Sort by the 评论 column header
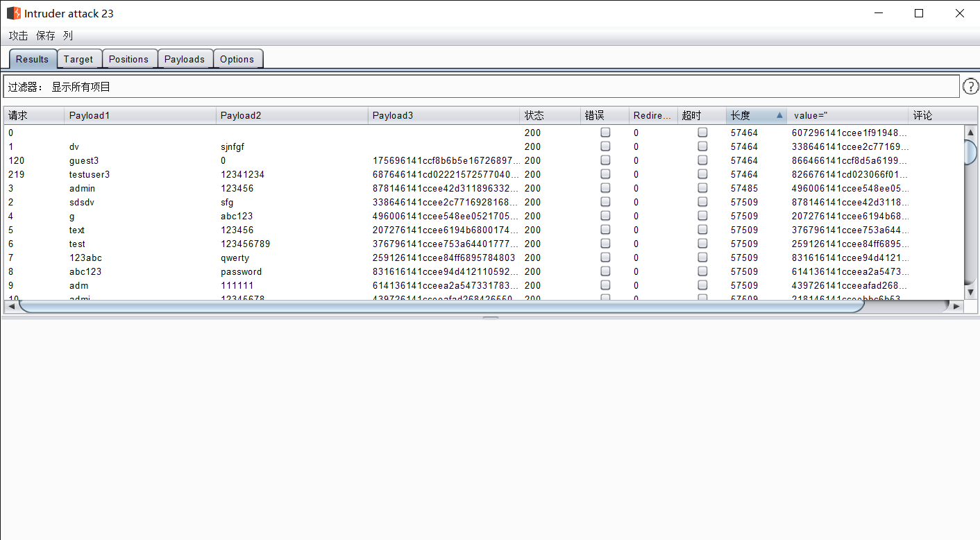 tap(943, 116)
